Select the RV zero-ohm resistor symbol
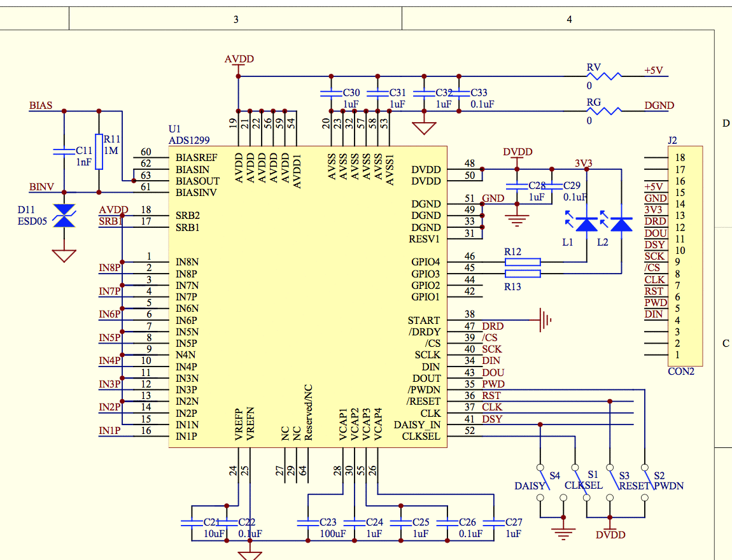 [604, 76]
